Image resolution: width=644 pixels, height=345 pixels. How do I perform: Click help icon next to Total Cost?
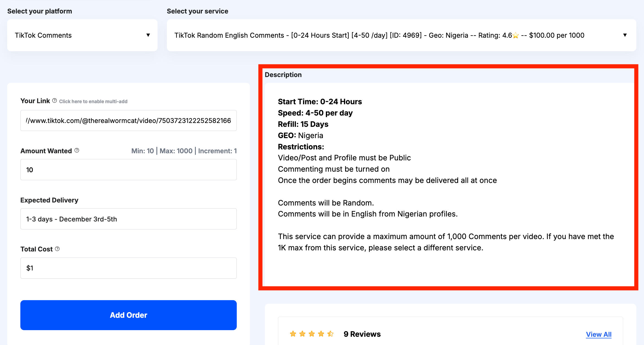click(x=57, y=249)
